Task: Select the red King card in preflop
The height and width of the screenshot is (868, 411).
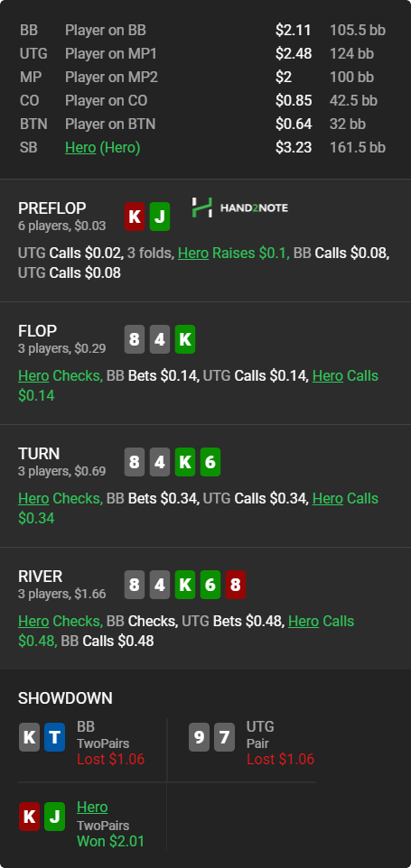Action: 134,217
